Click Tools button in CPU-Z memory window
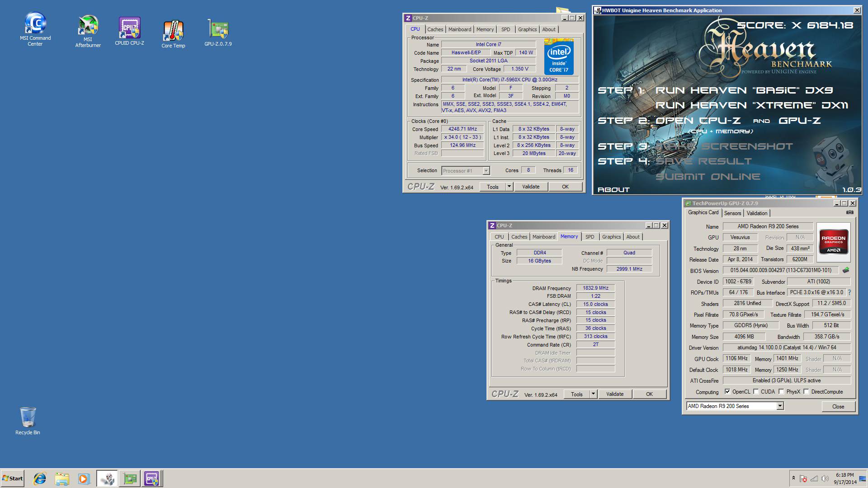This screenshot has height=488, width=868. (x=576, y=394)
